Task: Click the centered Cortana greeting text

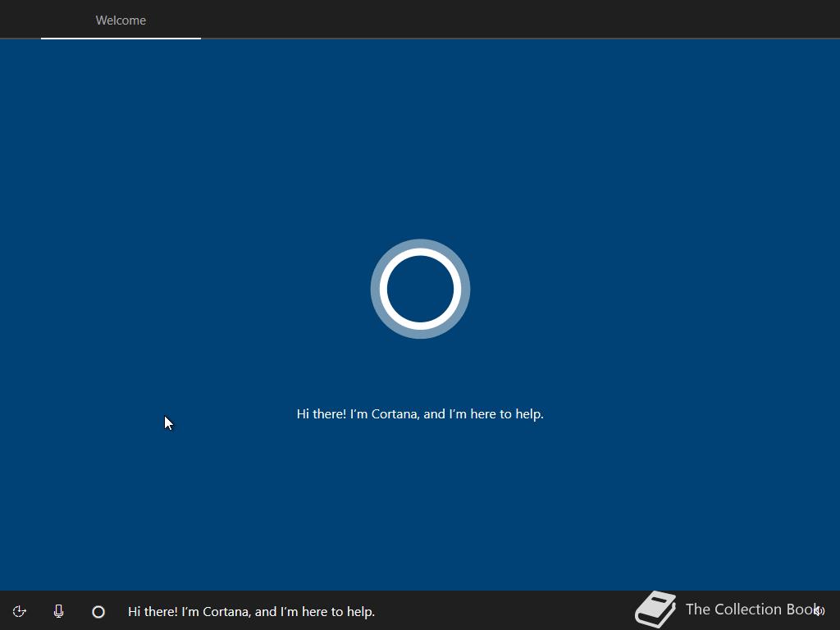Action: coord(420,414)
